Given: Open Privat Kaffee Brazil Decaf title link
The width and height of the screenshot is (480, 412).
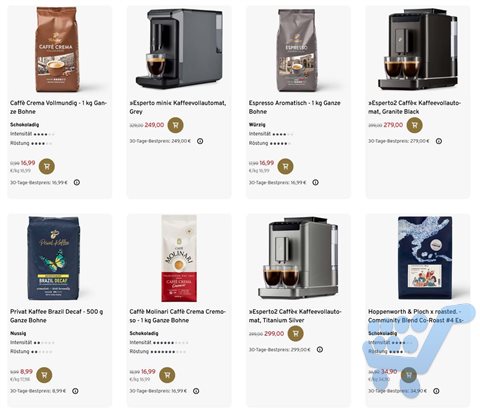Looking at the screenshot, I should [56, 316].
